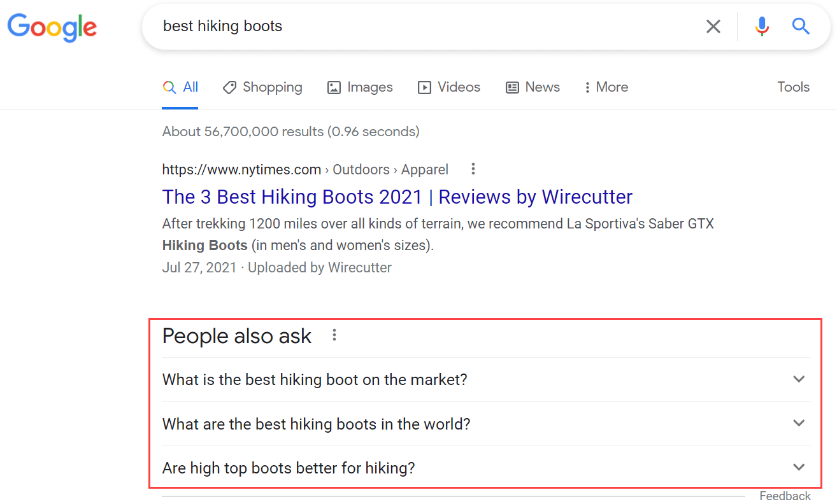Switch to the Images tab
The image size is (837, 504).
click(x=360, y=87)
